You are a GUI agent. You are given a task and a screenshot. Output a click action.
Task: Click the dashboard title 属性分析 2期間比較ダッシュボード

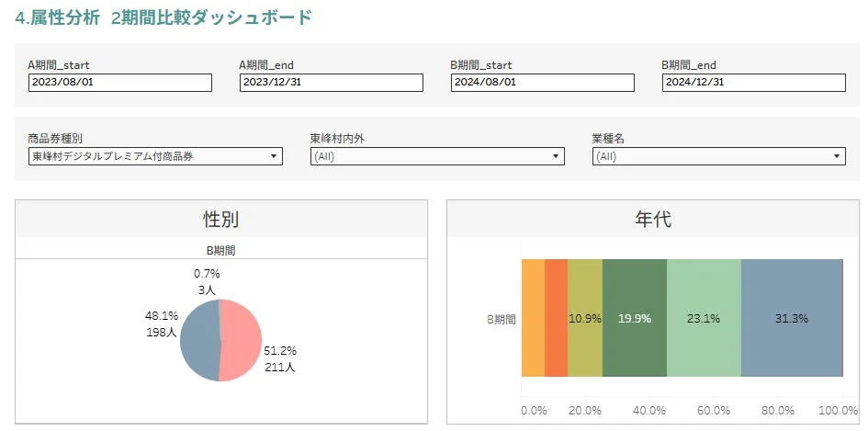pos(163,17)
